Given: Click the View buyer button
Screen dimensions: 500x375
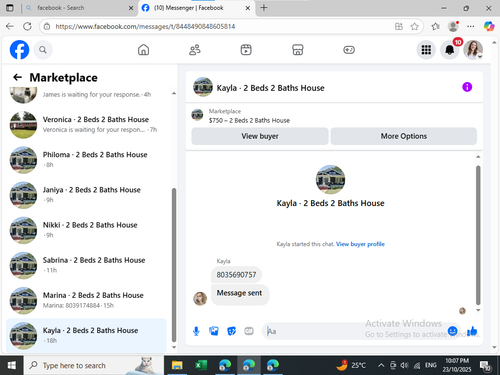Looking at the screenshot, I should [x=260, y=136].
